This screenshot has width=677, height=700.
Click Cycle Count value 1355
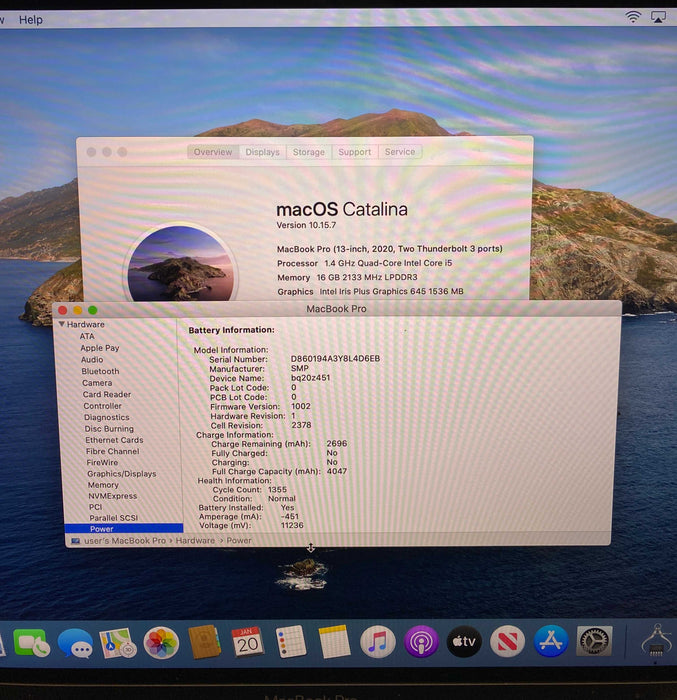point(277,489)
